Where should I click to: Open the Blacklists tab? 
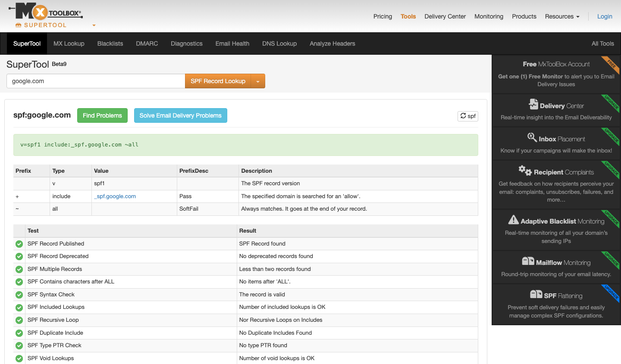click(x=110, y=44)
